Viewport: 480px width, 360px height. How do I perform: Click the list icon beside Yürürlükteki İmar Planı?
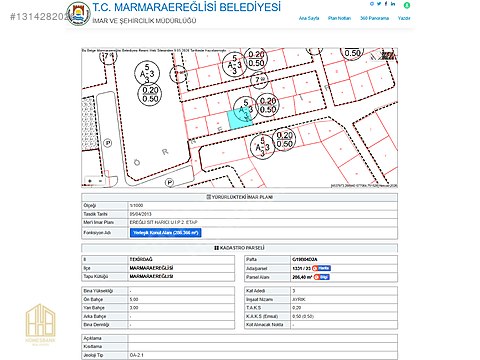[209, 197]
